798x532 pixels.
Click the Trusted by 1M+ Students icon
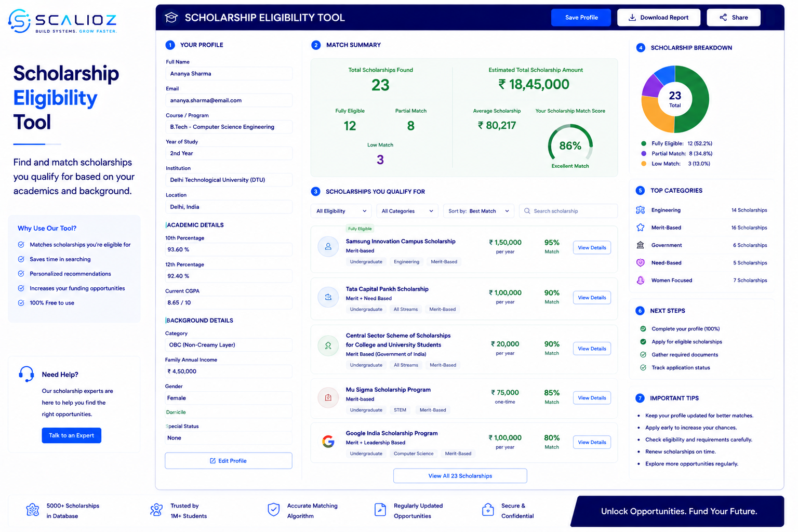pos(156,510)
